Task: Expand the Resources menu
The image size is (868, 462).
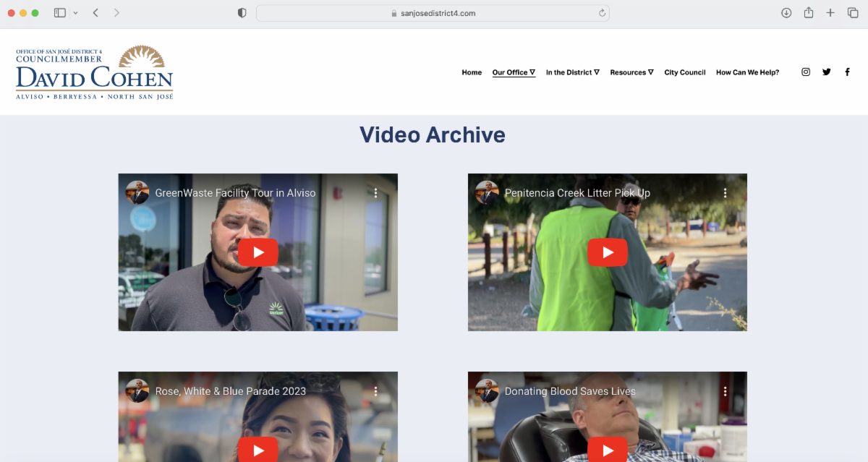Action: coord(631,72)
